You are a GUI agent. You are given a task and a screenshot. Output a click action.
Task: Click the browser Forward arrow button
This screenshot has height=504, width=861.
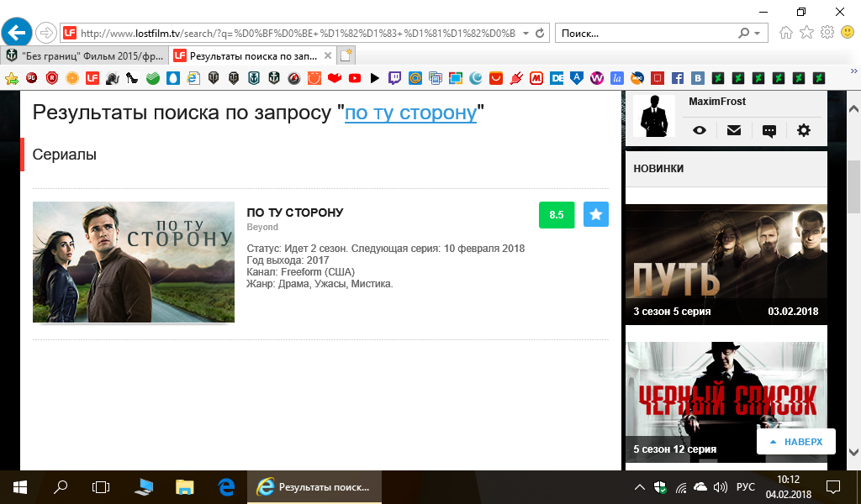[x=46, y=33]
